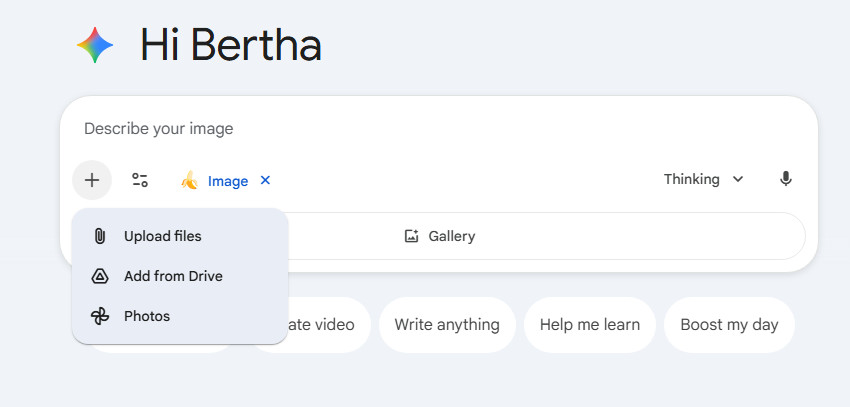Click the plus add attachments button

click(92, 180)
